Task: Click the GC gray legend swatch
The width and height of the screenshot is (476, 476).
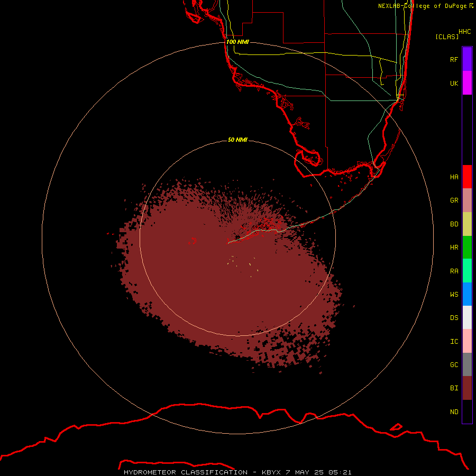Action: tap(467, 364)
